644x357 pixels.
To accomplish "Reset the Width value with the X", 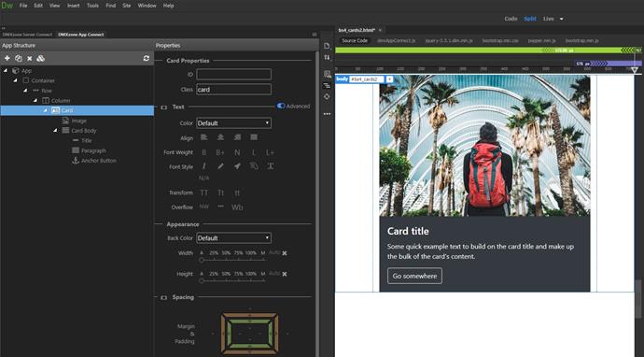I will pos(285,253).
